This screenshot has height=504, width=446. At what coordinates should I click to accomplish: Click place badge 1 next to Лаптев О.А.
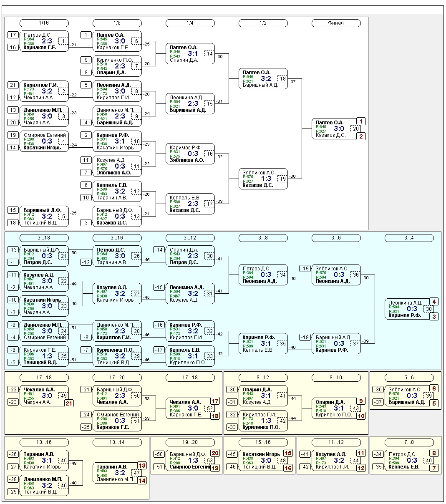(x=361, y=121)
